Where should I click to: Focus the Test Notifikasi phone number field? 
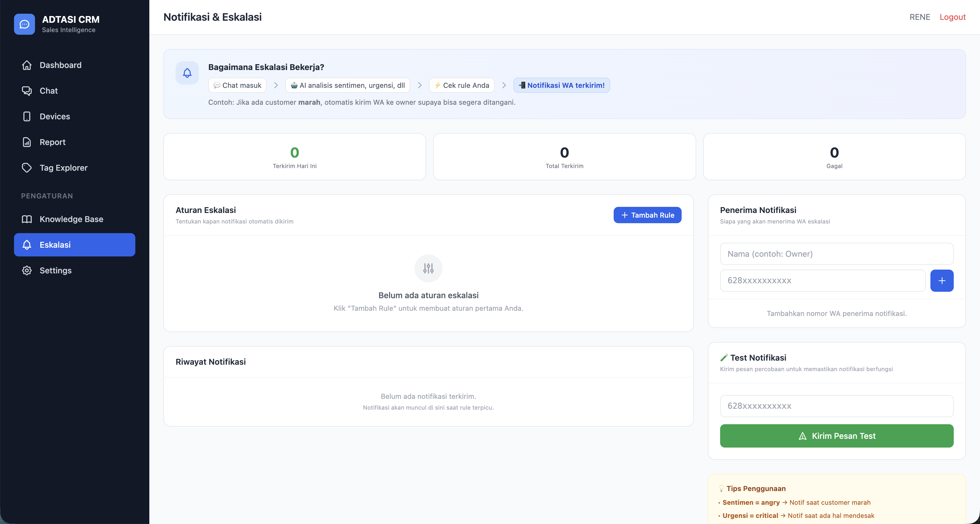(x=836, y=406)
